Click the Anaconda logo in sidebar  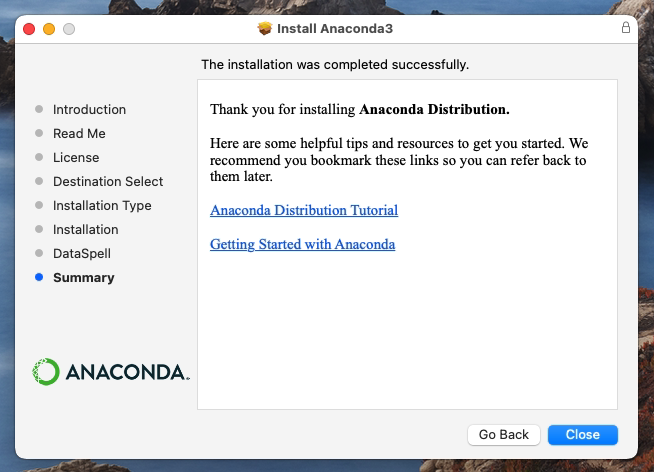pos(110,372)
